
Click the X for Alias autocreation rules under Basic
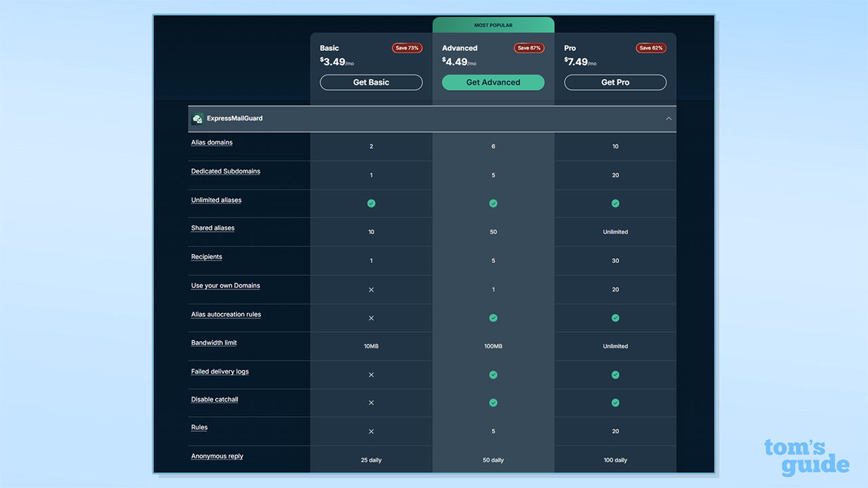(371, 318)
